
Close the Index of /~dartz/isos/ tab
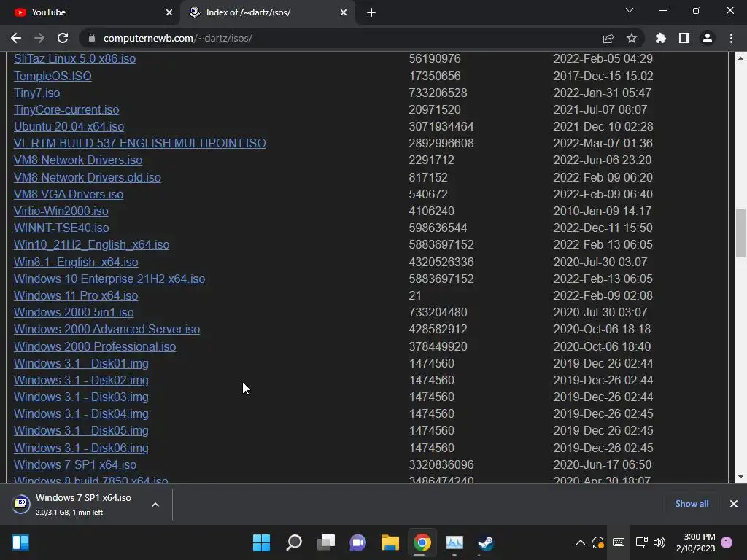[x=344, y=12]
